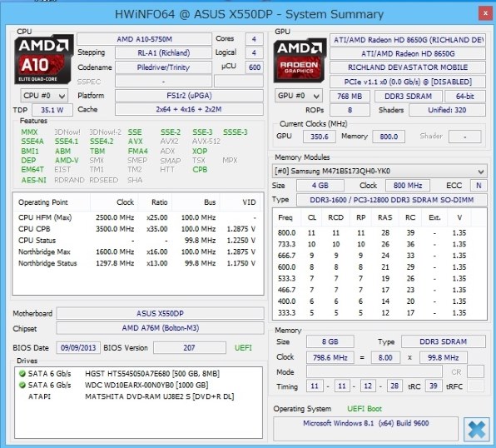Viewport: 496px width, 448px height.
Task: Click the Freq column header
Action: pos(287,217)
